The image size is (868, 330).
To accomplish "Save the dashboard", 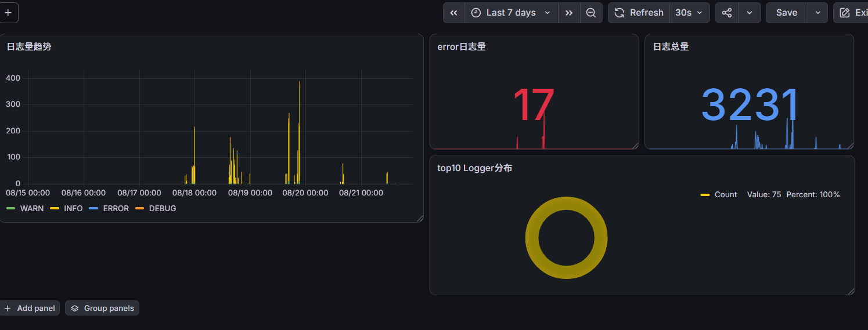I will click(x=787, y=13).
